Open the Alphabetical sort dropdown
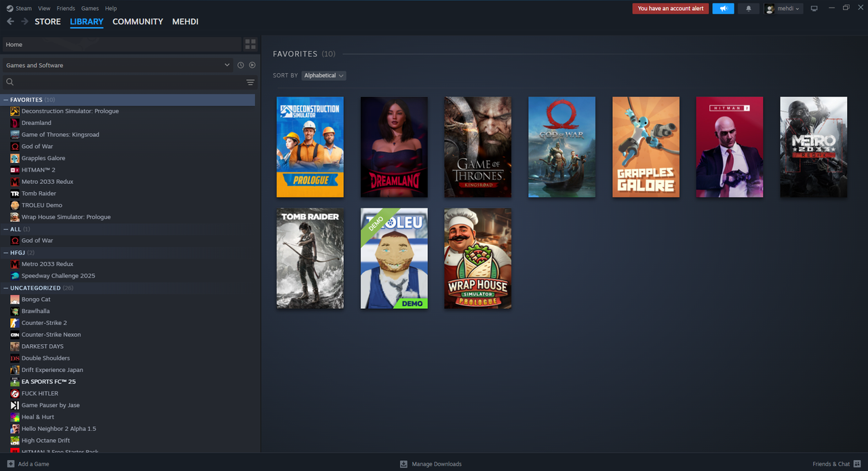This screenshot has height=471, width=868. 323,75
